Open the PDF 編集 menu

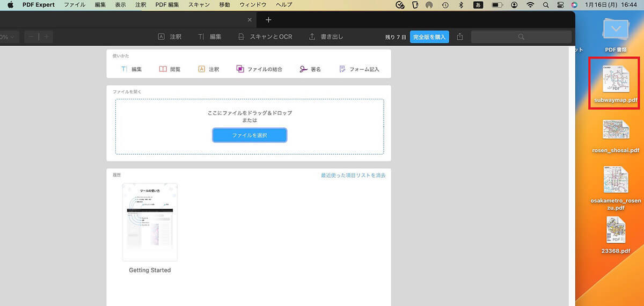pos(167,5)
